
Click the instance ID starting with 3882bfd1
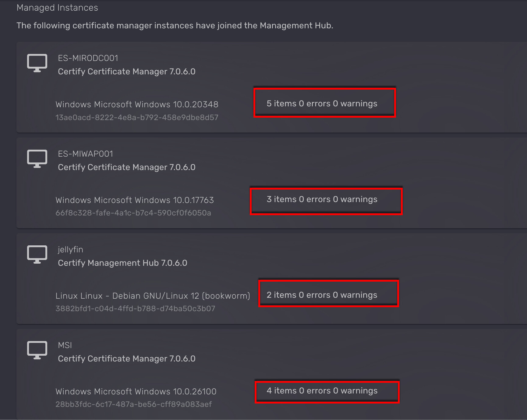click(x=135, y=309)
